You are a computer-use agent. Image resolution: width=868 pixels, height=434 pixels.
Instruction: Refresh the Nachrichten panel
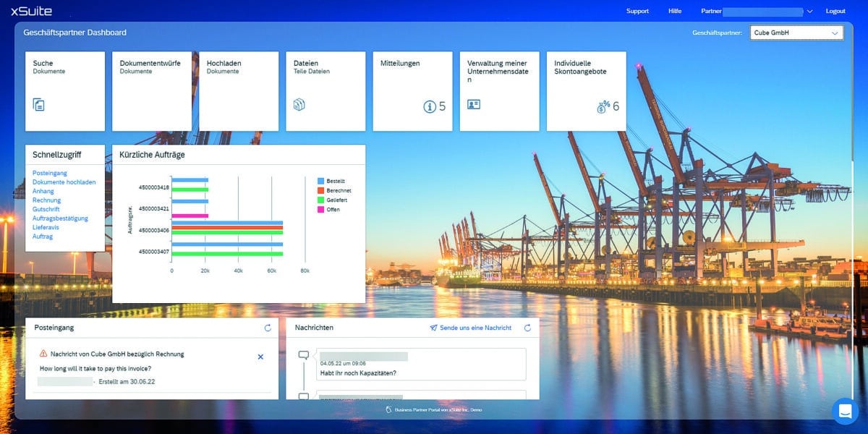pos(527,328)
